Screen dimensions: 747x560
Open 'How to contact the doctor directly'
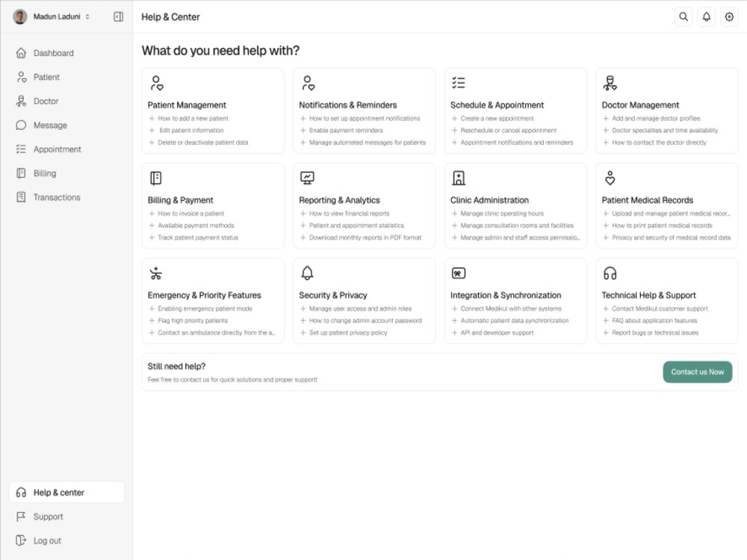[654, 143]
